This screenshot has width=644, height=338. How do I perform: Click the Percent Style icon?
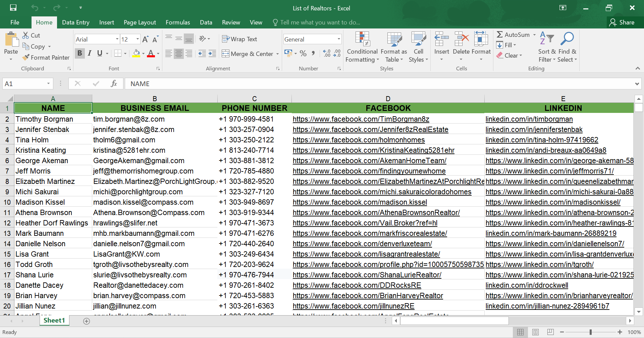[303, 53]
